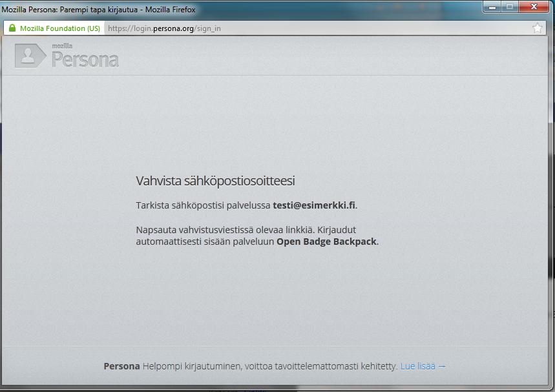Click the bold Persona footer word
The height and width of the screenshot is (392, 555).
[x=121, y=366]
